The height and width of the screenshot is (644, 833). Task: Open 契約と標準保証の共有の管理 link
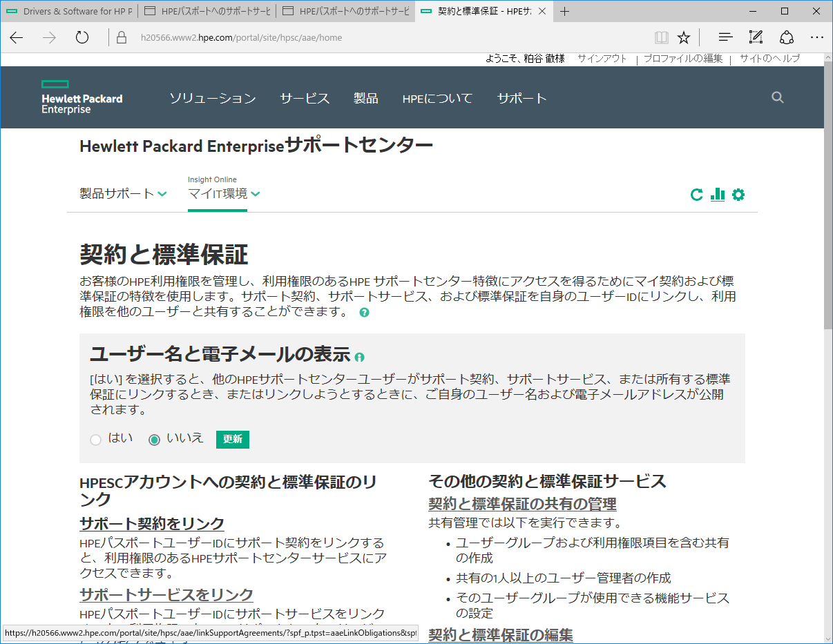523,504
